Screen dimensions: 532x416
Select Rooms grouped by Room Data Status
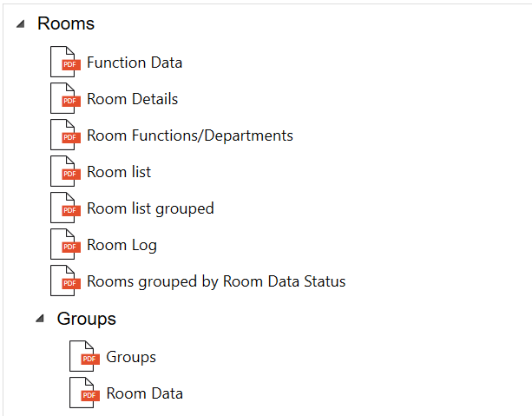point(216,282)
